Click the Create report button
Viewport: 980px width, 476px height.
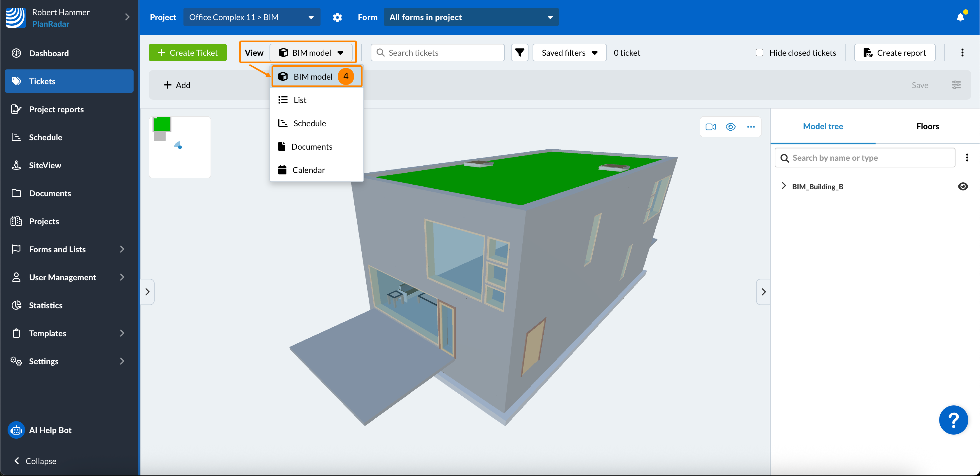(x=895, y=52)
